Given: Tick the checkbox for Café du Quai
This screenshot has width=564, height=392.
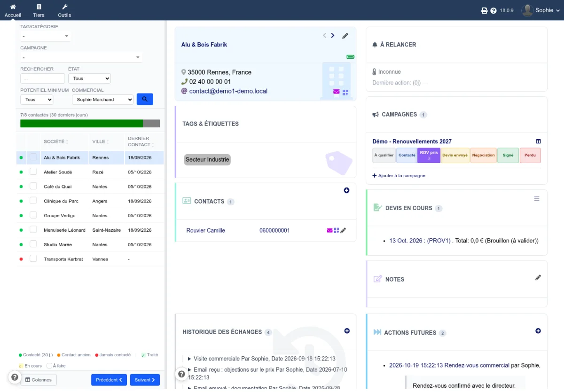Looking at the screenshot, I should tap(33, 186).
